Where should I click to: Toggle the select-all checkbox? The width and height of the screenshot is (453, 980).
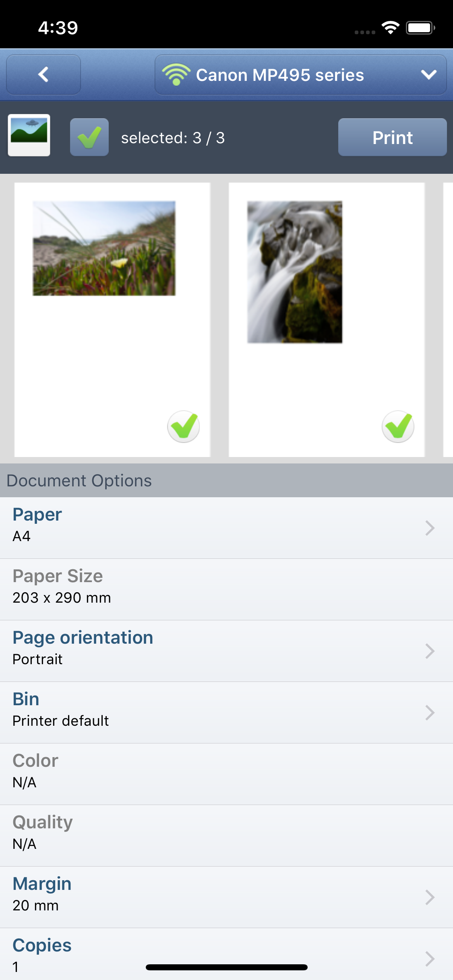coord(89,137)
